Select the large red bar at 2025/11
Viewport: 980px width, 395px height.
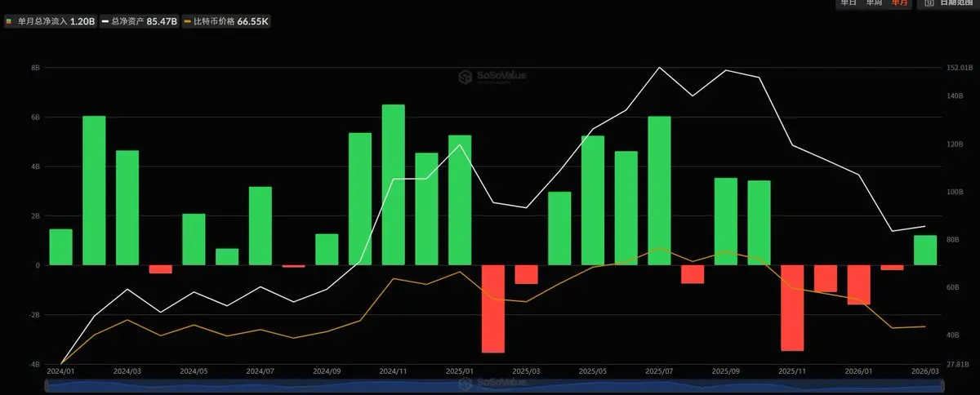click(x=792, y=308)
